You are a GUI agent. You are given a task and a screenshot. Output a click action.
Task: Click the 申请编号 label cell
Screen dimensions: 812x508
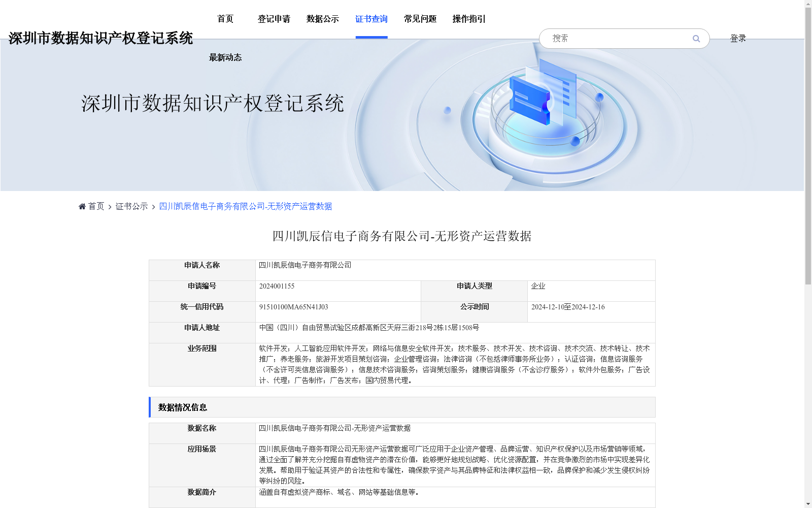(x=202, y=291)
